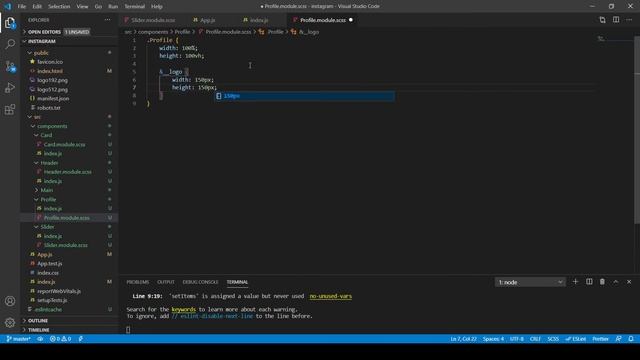Collapse the Card folder
The image size is (640, 360).
pyautogui.click(x=69, y=135)
